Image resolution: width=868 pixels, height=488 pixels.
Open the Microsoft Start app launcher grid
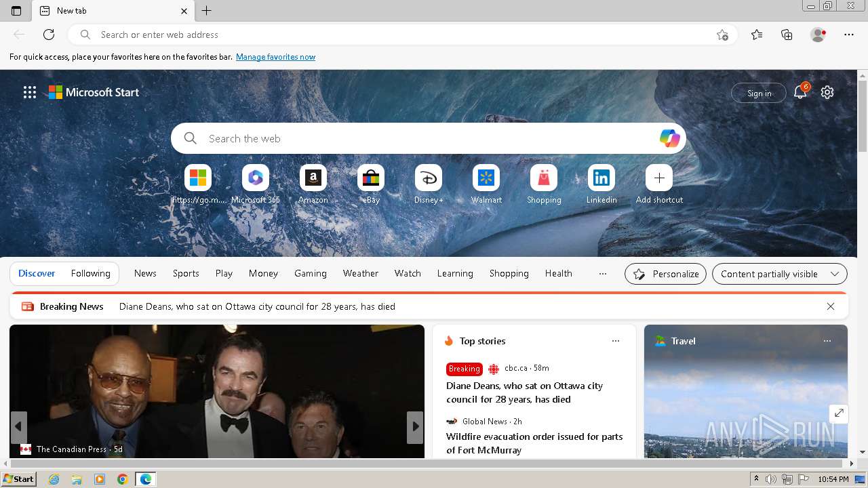pyautogui.click(x=29, y=92)
